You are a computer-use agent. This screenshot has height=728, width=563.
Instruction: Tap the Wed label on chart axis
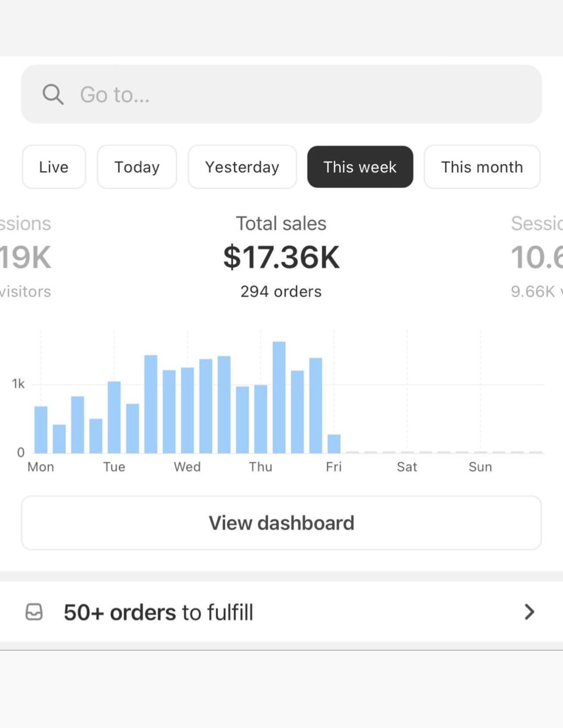187,467
